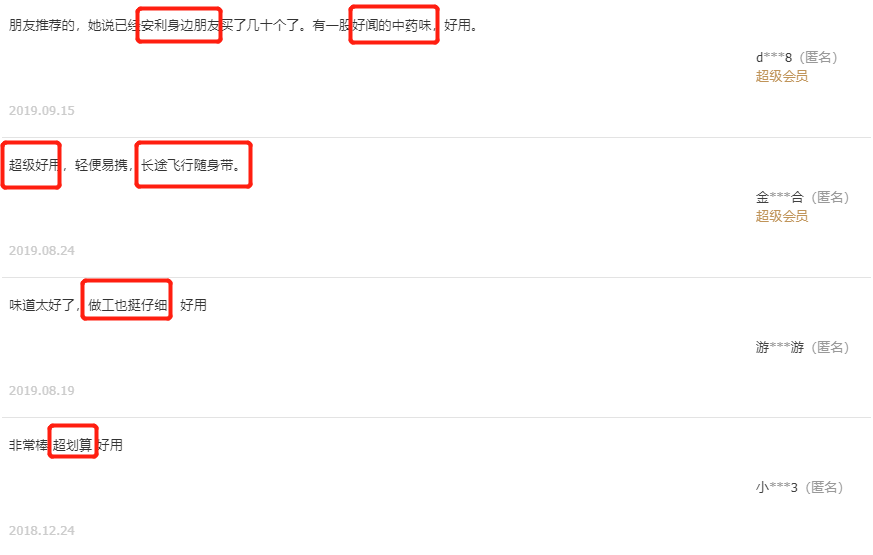873x555 pixels.
Task: Click the highlighted phrase 安利身边朋友
Action: (x=179, y=25)
